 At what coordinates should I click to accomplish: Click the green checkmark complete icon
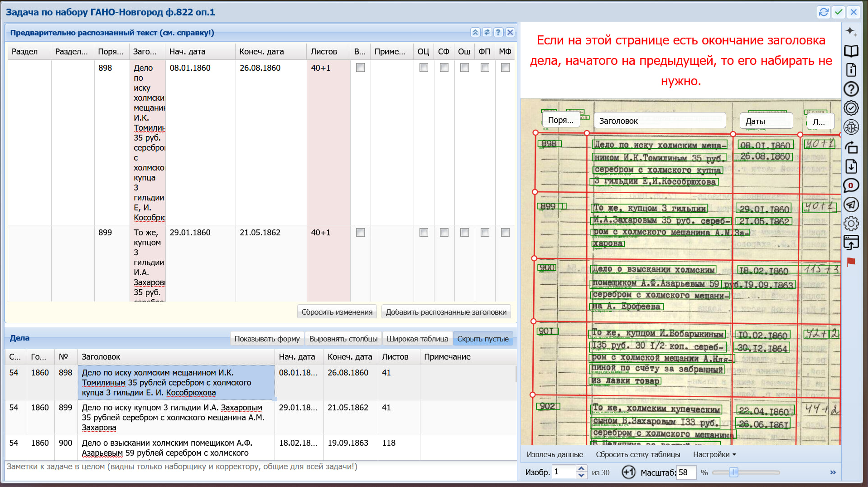point(839,12)
